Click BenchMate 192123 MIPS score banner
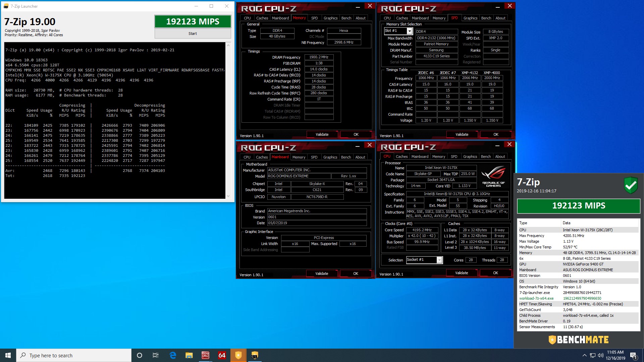This screenshot has width=644, height=362. point(579,206)
